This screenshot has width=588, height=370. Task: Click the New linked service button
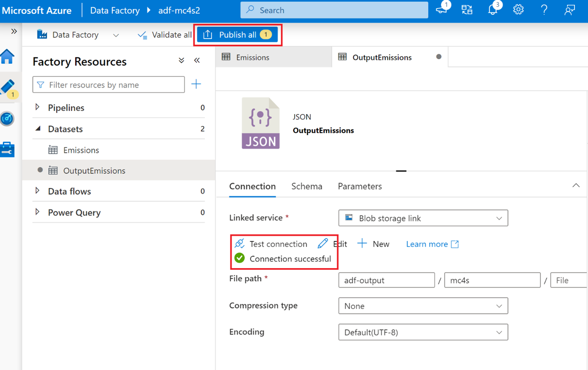pos(373,244)
